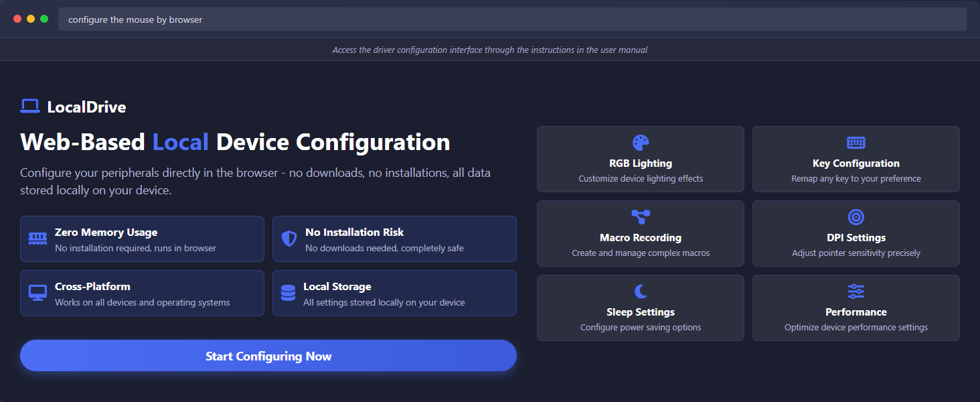Image resolution: width=980 pixels, height=402 pixels.
Task: Click the LocalDrive laptop logo icon
Action: point(30,107)
